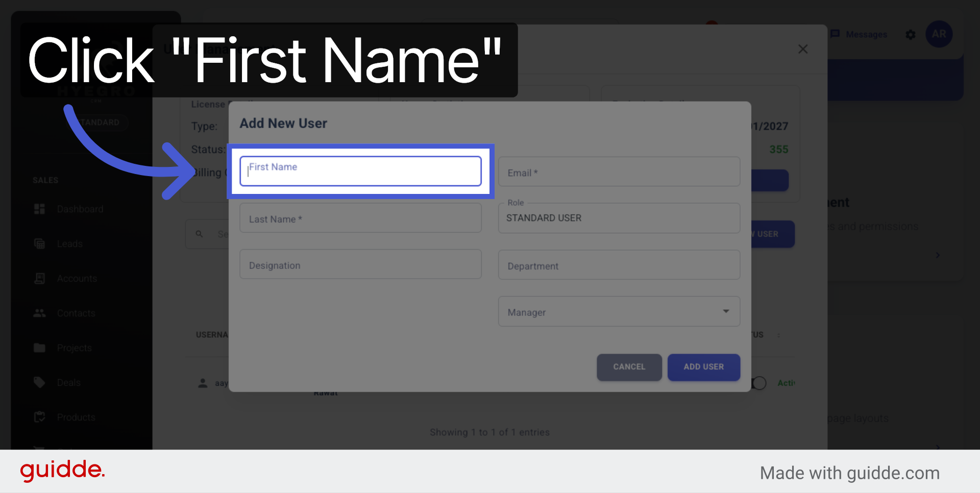Open settings with the gear icon
Image resolution: width=980 pixels, height=493 pixels.
click(911, 34)
